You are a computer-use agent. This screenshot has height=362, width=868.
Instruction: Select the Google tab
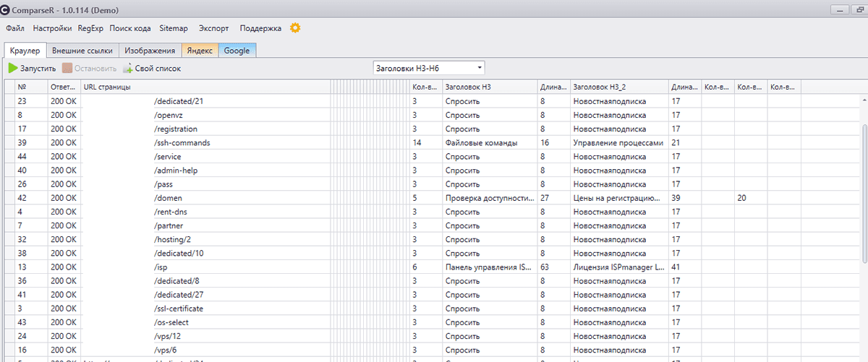(x=237, y=51)
